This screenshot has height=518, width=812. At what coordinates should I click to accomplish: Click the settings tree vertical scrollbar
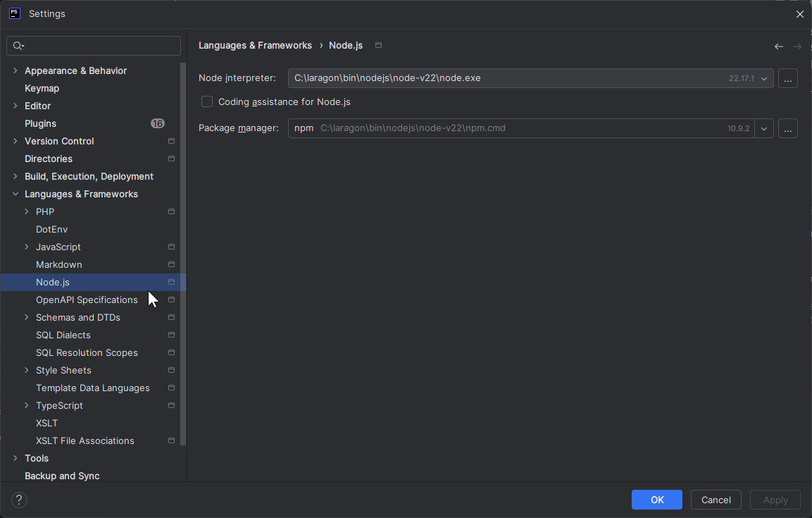183,254
